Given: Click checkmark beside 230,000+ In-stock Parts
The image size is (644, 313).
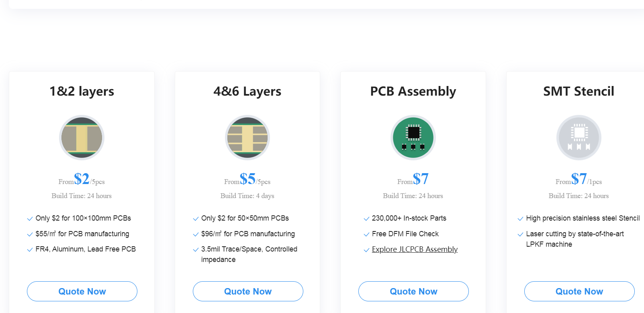Looking at the screenshot, I should tap(366, 219).
